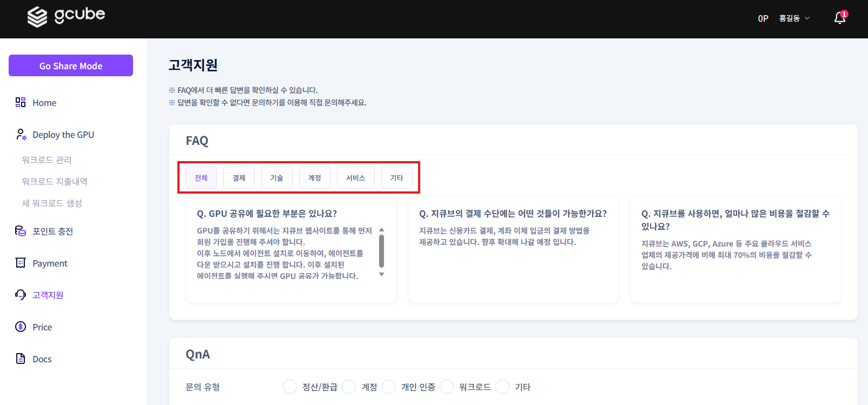Select the 정산/환불 inquiry type radio

point(290,387)
